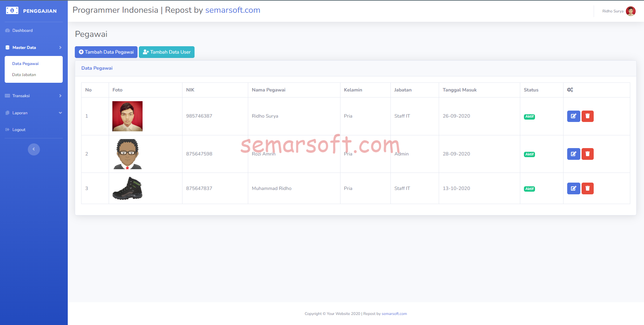Image resolution: width=644 pixels, height=325 pixels.
Task: Select the Dashboard sidebar icon
Action: point(7,30)
